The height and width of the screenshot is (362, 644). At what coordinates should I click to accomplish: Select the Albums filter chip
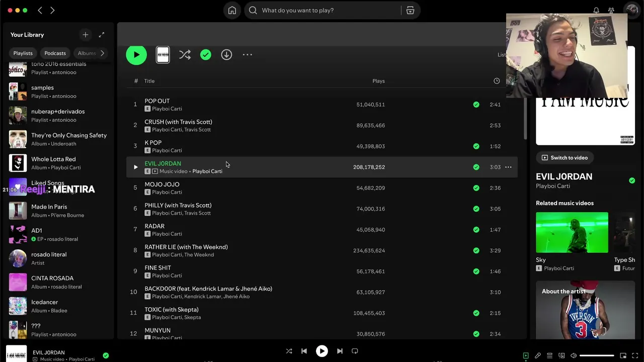click(x=87, y=53)
